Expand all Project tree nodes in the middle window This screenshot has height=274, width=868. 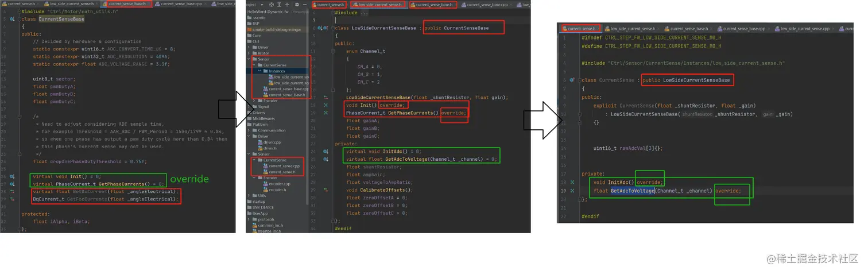pyautogui.click(x=280, y=5)
